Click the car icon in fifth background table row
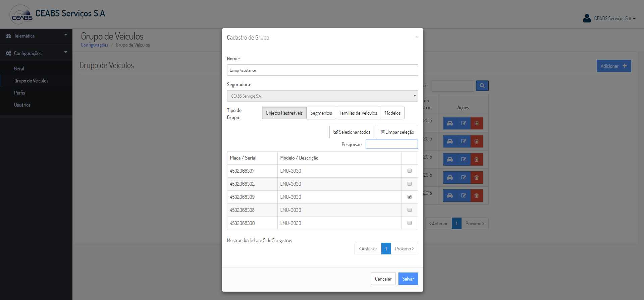The width and height of the screenshot is (644, 300). click(450, 196)
